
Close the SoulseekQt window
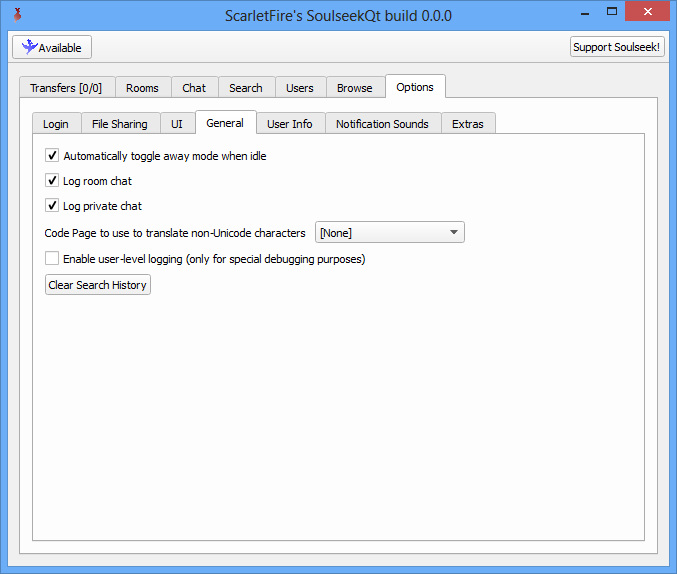coord(647,12)
